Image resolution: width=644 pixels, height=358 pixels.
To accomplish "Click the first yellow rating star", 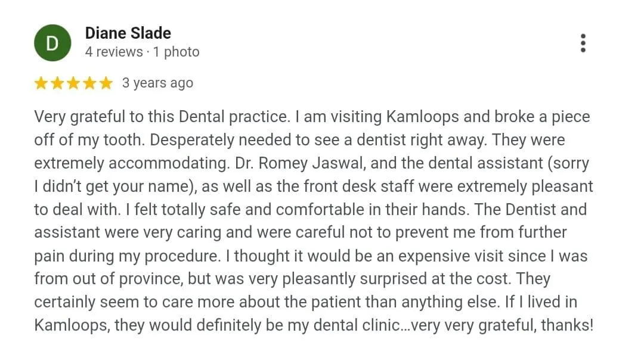I will [41, 83].
